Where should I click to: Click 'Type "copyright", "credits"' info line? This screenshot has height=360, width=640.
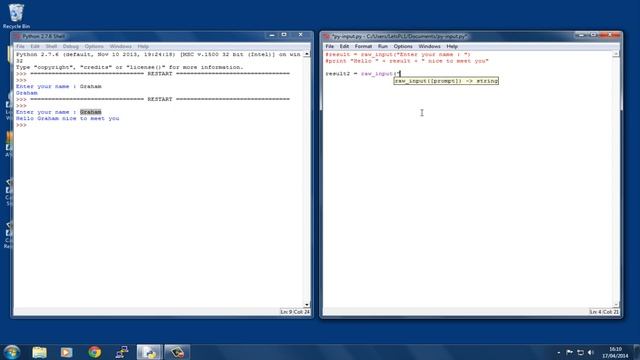click(x=130, y=67)
